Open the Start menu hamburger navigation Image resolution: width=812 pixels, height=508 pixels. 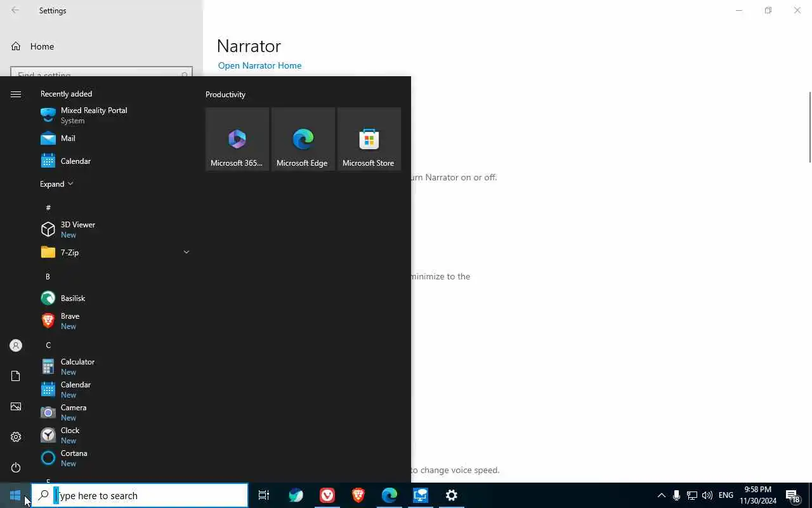[16, 94]
